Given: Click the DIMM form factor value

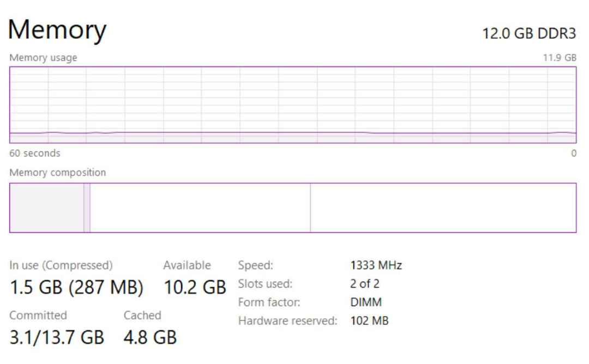Looking at the screenshot, I should click(x=365, y=302).
